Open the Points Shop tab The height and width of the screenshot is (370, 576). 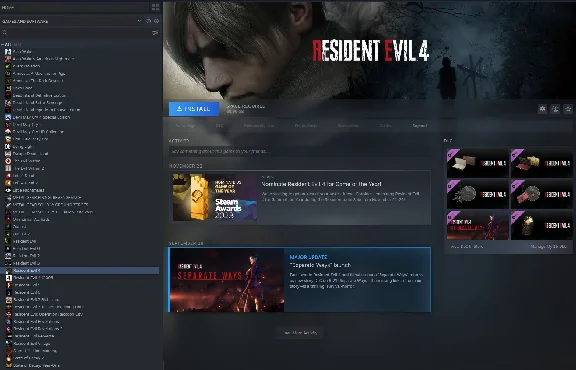pos(306,126)
